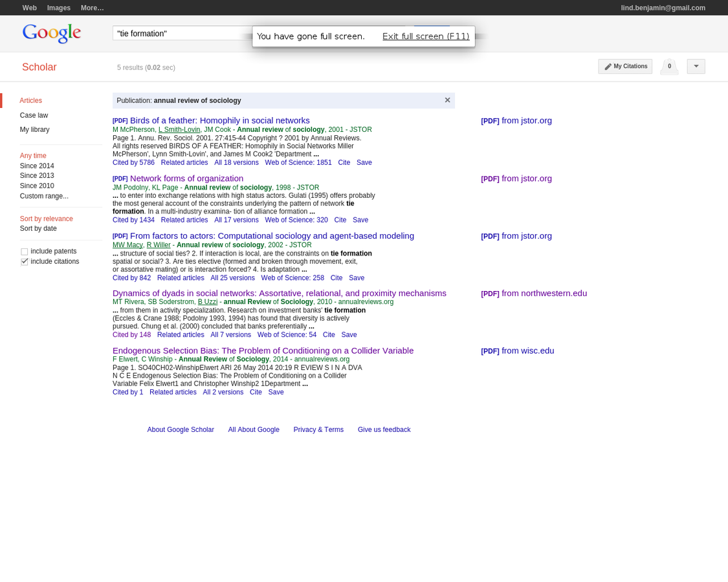
Task: Cite the Endogenous Selection Bias article
Action: pyautogui.click(x=256, y=392)
